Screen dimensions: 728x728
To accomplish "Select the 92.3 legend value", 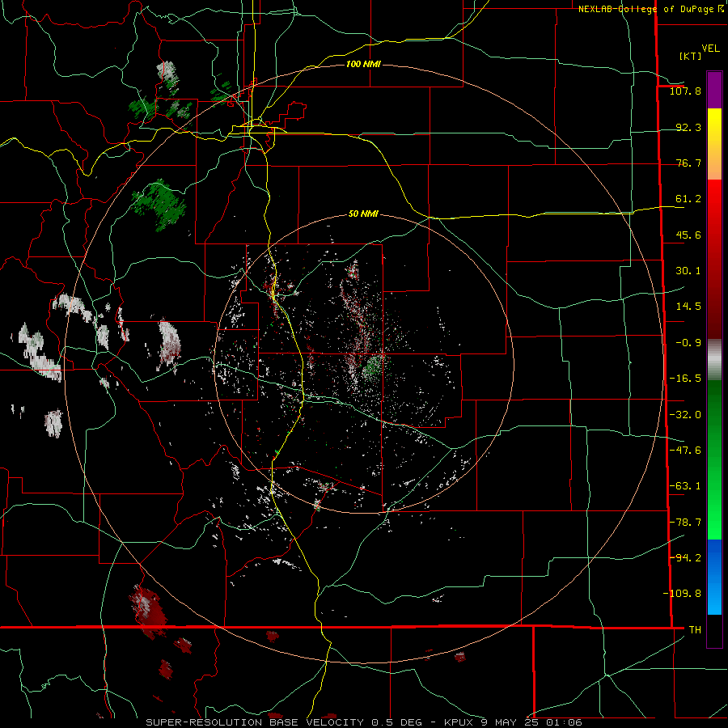I will point(688,127).
